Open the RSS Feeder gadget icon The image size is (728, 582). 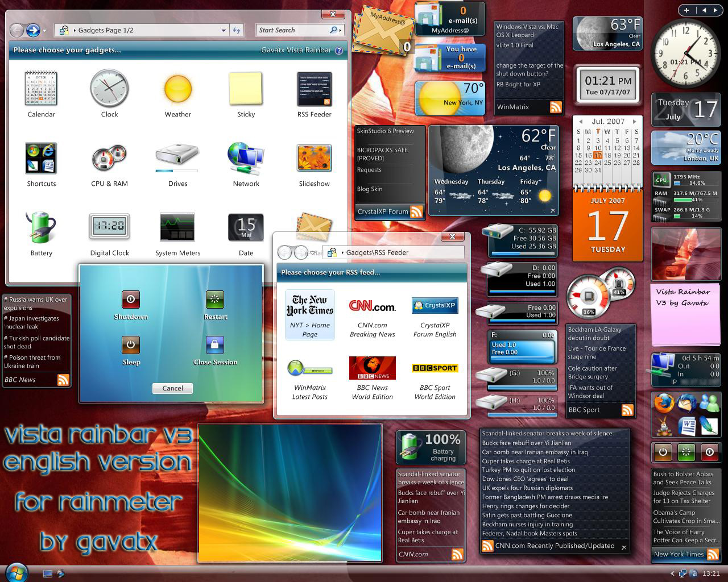tap(314, 89)
